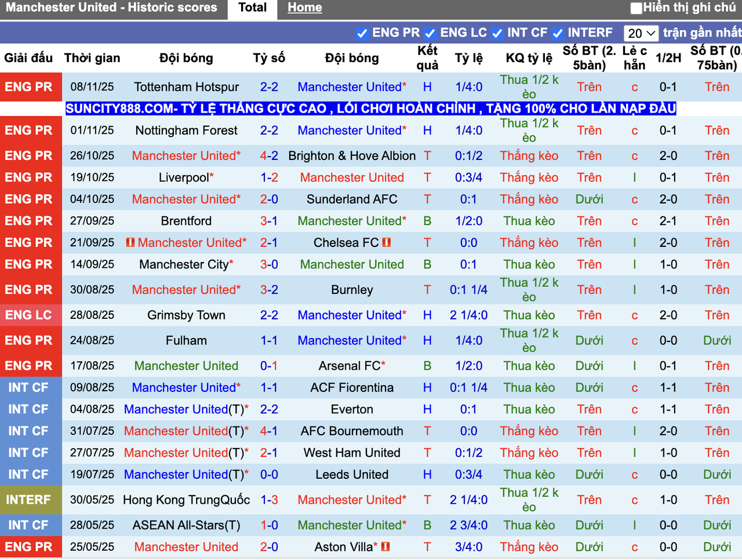Click the red card icon before Manchester United on 21/09/25

pos(130,242)
